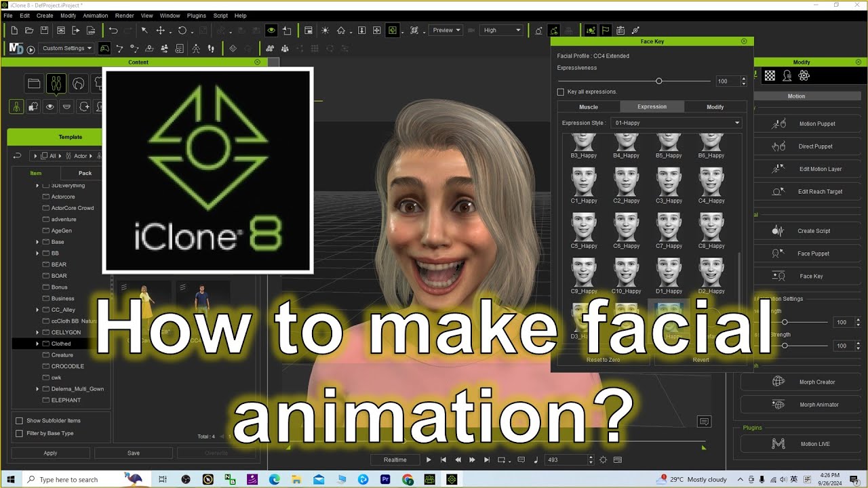Select the C1_Happy expression thumbnail
The height and width of the screenshot is (488, 868).
click(x=584, y=186)
